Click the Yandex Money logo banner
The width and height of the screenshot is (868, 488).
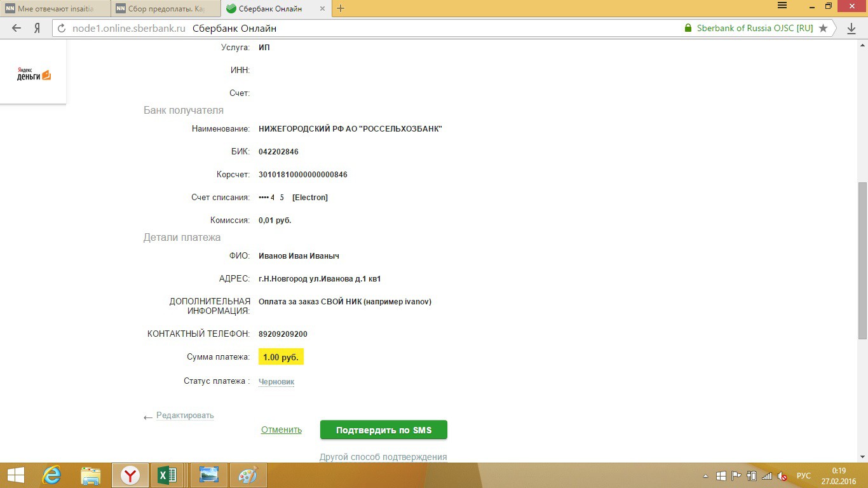(33, 73)
